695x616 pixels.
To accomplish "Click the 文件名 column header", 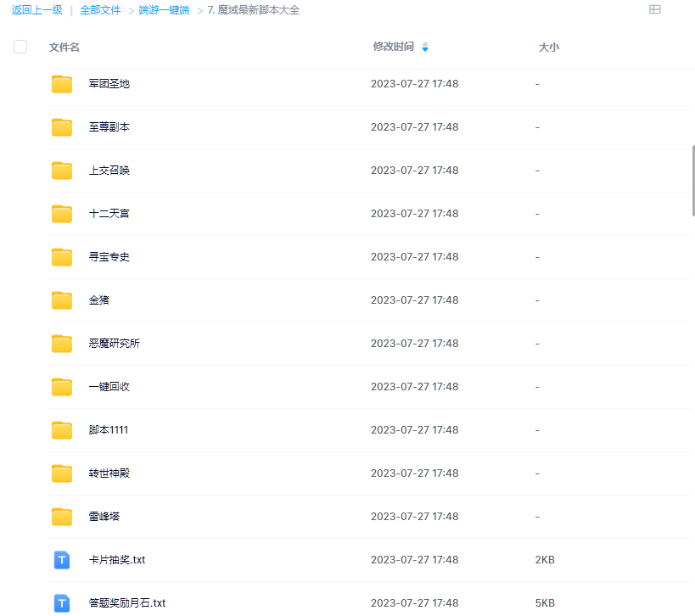I will tap(64, 48).
